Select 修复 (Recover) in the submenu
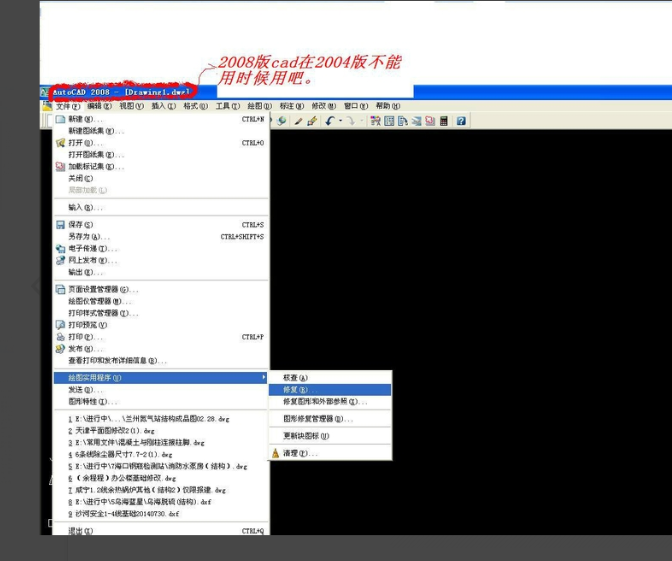The image size is (672, 561). click(296, 390)
